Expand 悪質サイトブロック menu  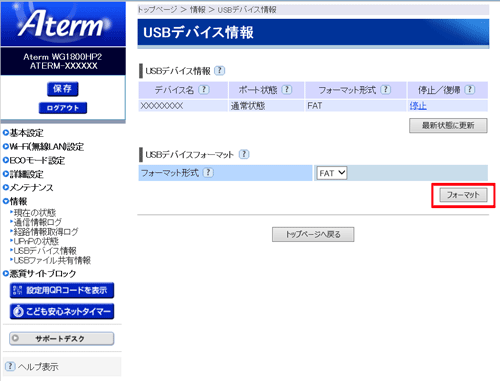point(39,274)
